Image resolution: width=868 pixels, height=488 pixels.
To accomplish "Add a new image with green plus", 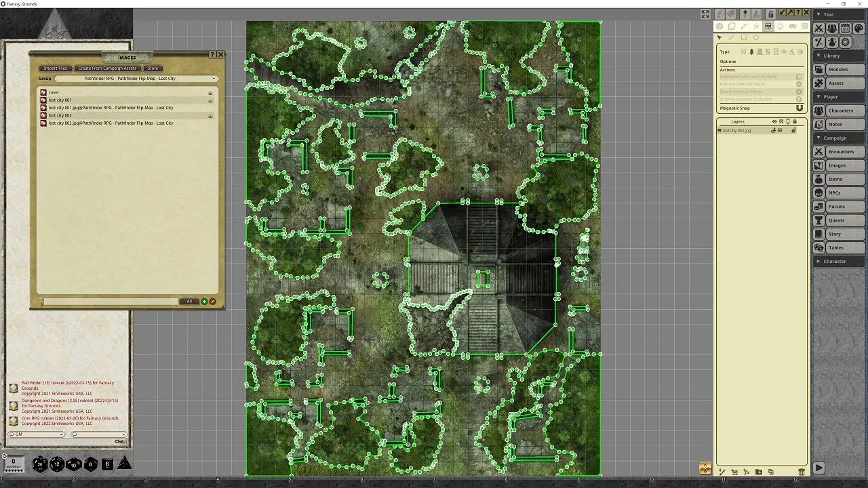I will tap(204, 302).
